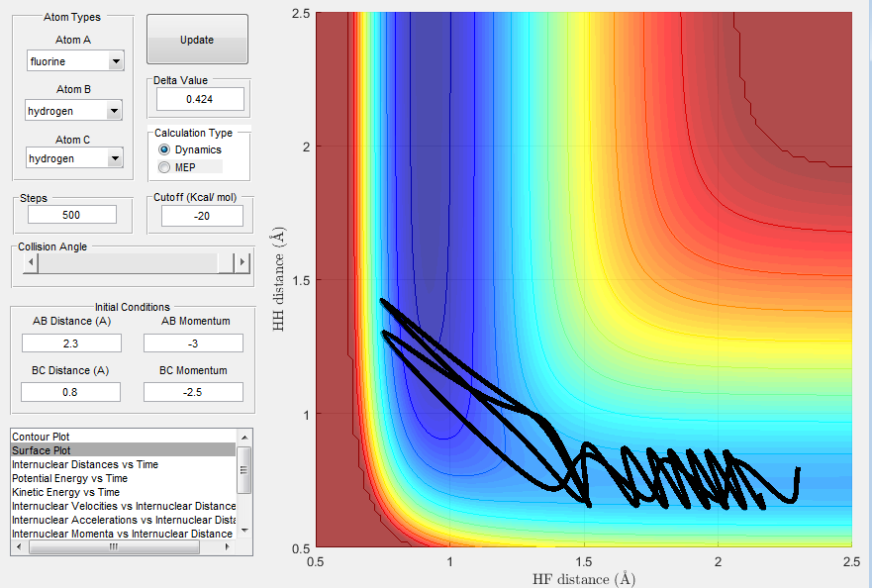Edit the AB Distance field
872x588 pixels.
pos(71,343)
